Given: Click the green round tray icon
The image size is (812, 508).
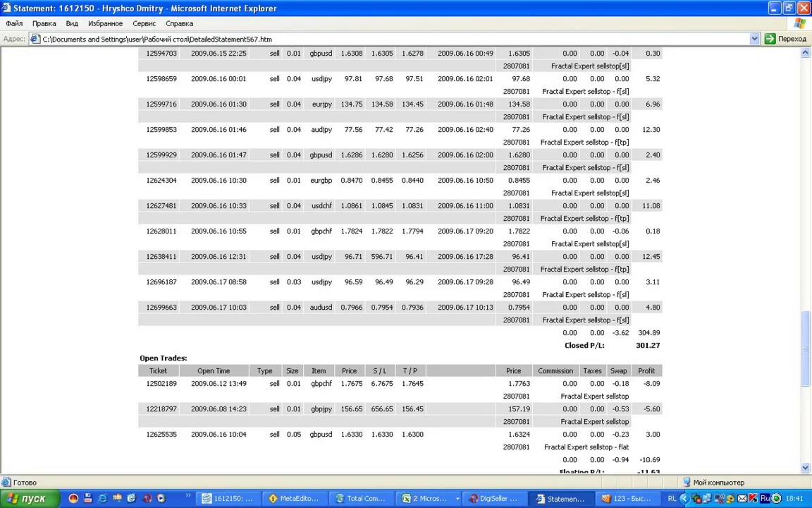Looking at the screenshot, I should pos(776,499).
